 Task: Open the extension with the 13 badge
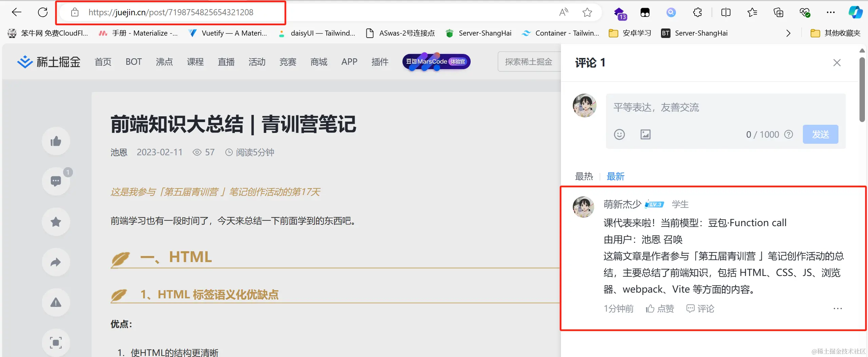620,14
